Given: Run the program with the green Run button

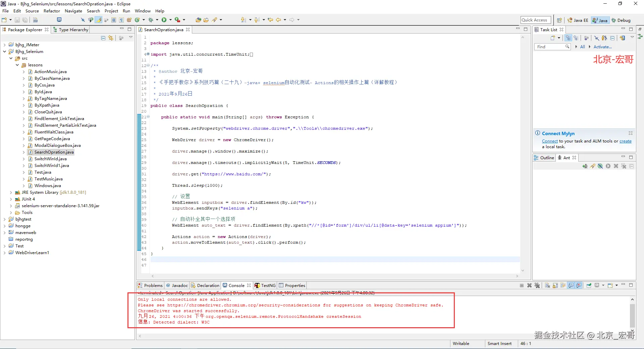Looking at the screenshot, I should 164,20.
